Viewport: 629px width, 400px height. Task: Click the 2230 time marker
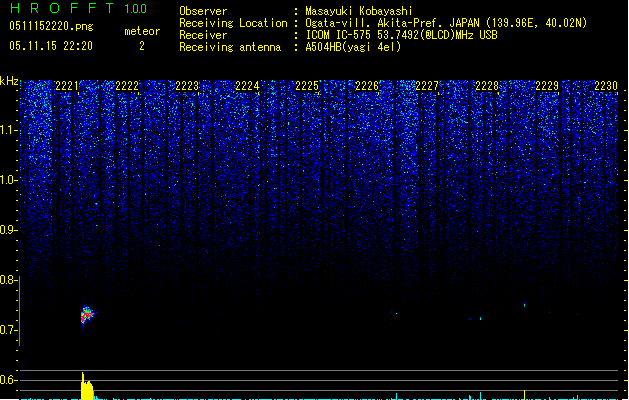pyautogui.click(x=606, y=86)
